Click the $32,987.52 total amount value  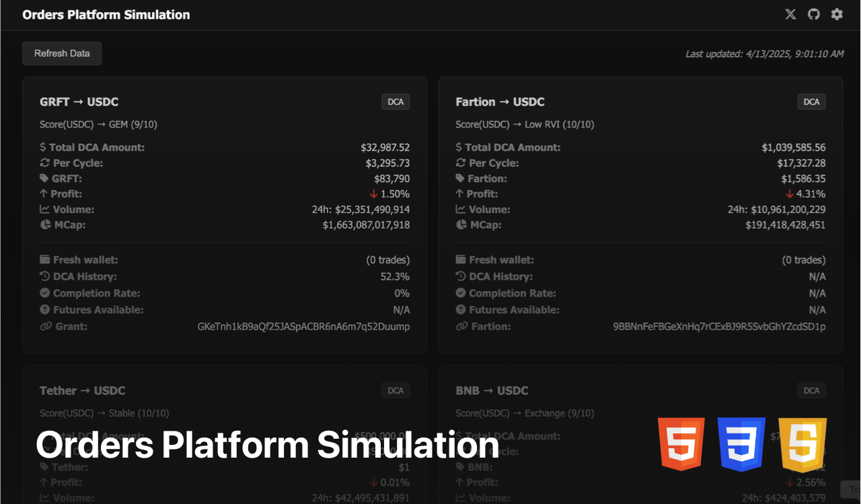pos(385,147)
